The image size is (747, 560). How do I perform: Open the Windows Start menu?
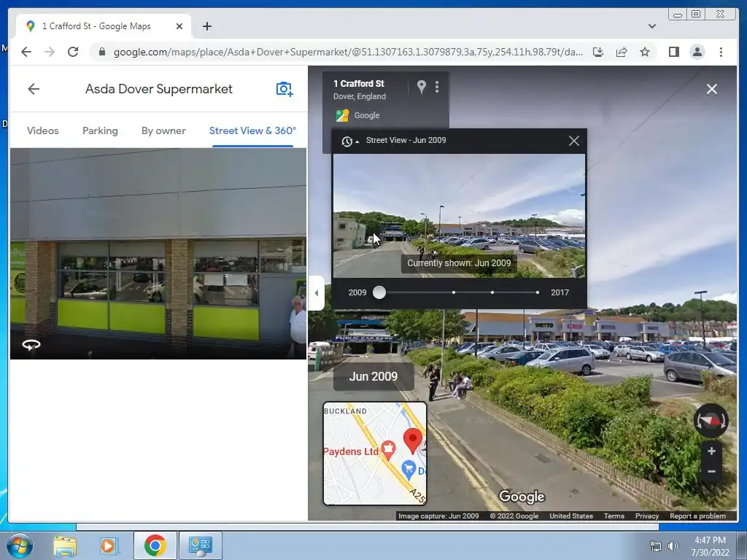pos(19,545)
